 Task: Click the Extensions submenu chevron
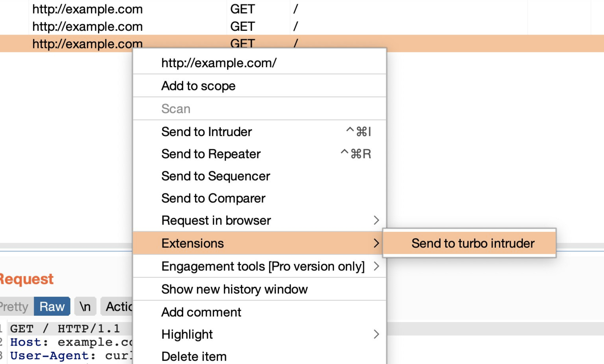(376, 243)
